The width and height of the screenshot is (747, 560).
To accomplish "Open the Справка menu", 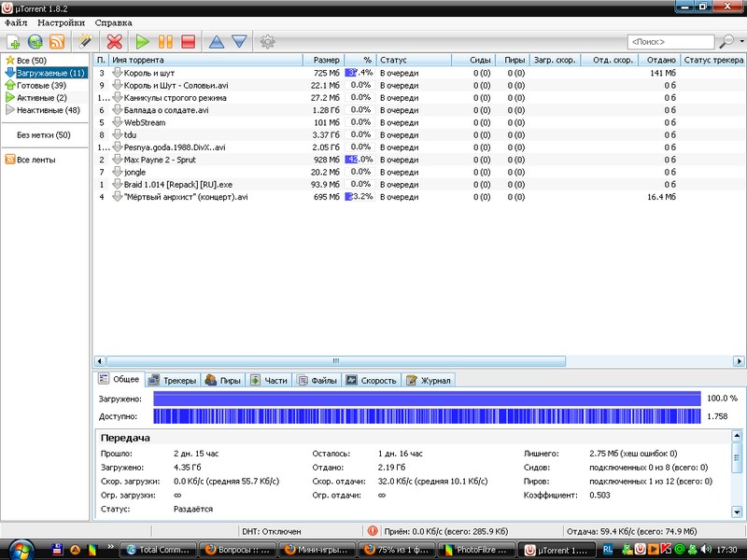I will 113,22.
